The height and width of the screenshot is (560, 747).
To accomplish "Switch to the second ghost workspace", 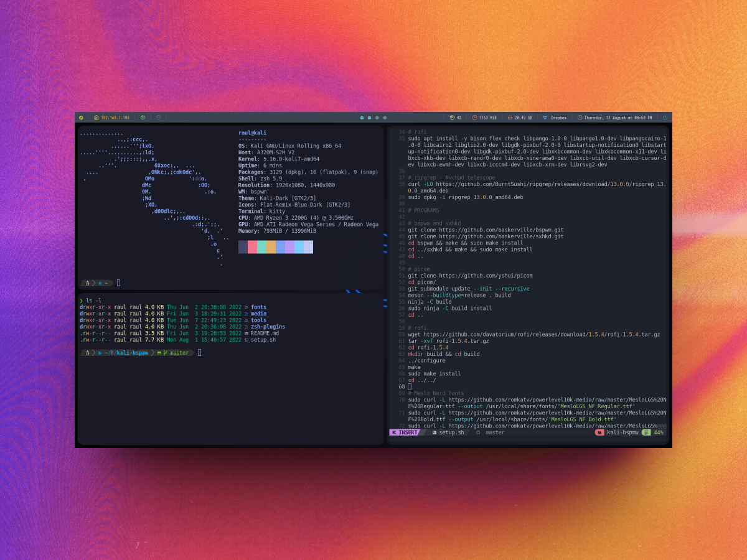I will point(369,118).
